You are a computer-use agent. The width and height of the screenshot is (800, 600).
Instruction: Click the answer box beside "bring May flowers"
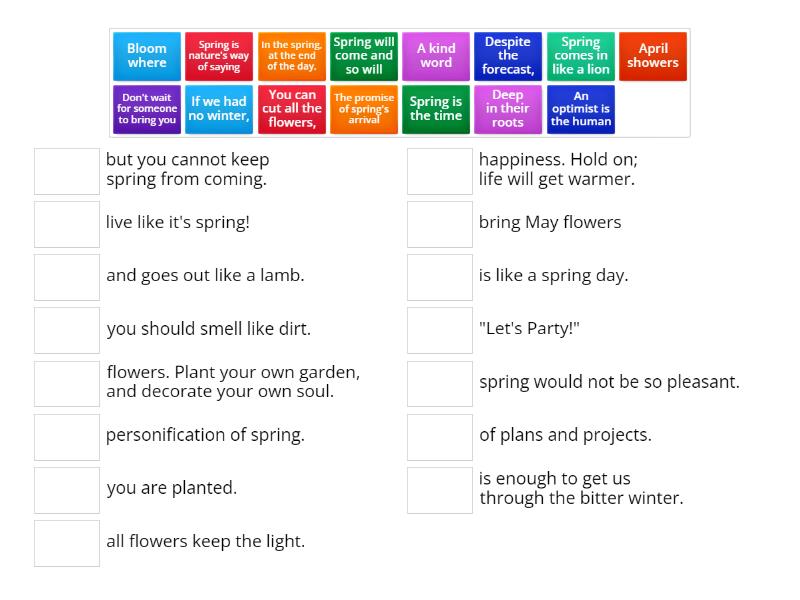pyautogui.click(x=439, y=224)
